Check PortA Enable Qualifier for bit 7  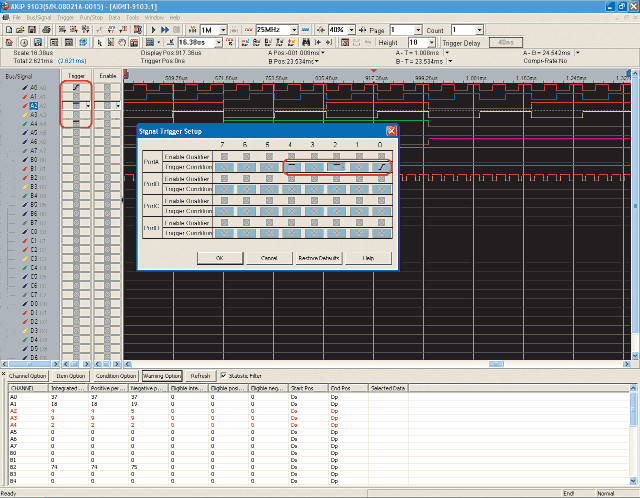coord(222,156)
